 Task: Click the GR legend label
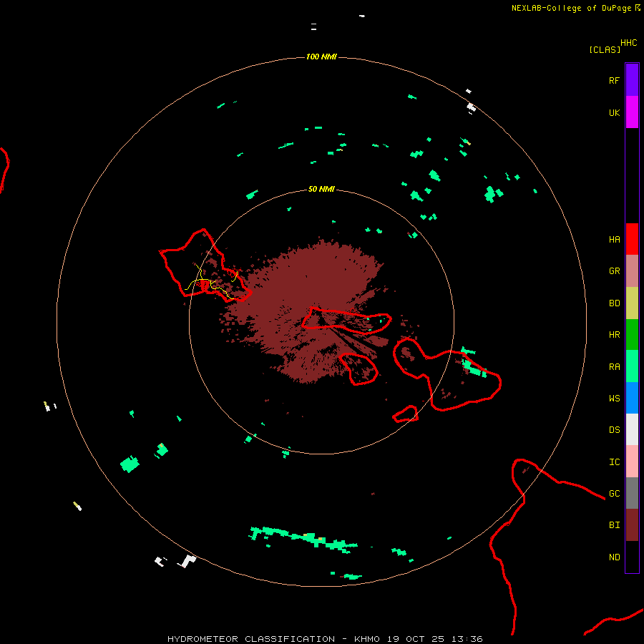point(614,271)
